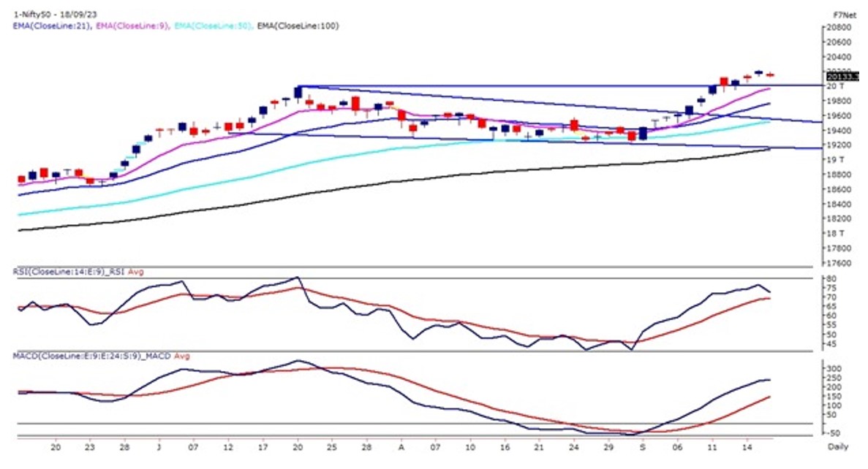
Task: Click the 19400 price axis label
Action: [x=839, y=131]
